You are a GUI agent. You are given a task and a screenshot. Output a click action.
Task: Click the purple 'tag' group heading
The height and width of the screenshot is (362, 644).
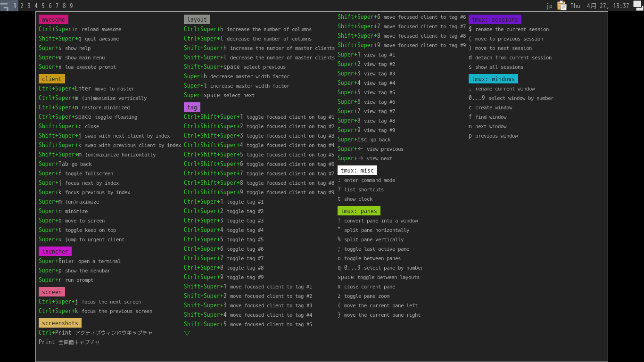point(192,107)
